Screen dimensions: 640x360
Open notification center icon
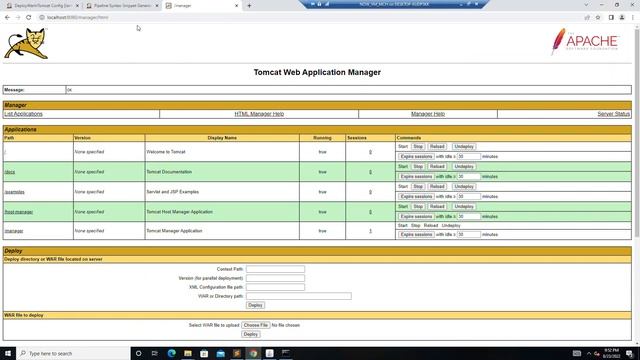[x=629, y=353]
